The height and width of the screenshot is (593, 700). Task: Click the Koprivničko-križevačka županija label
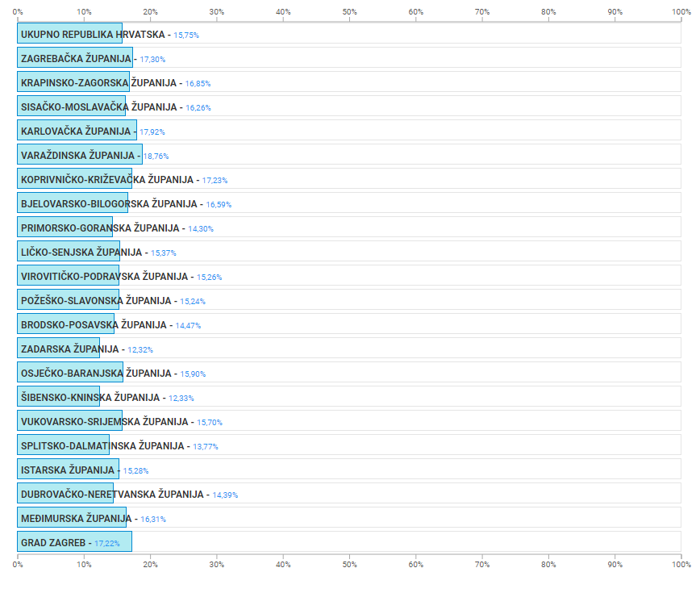click(106, 180)
